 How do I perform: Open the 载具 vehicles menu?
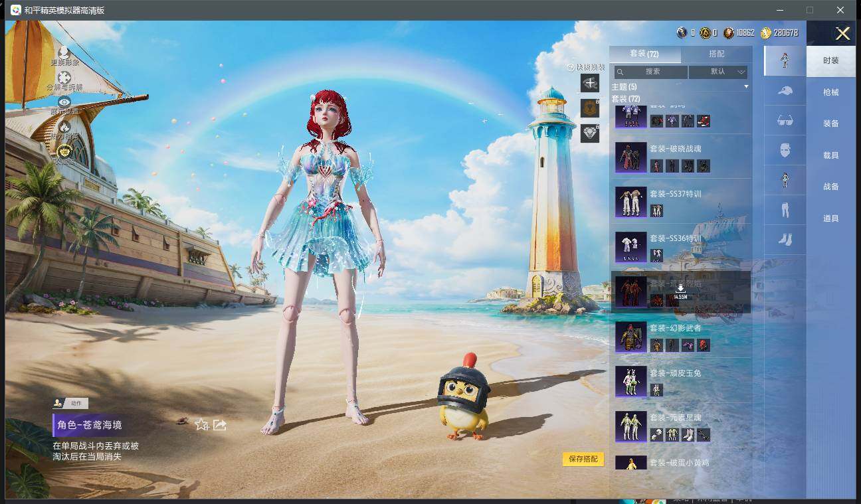point(831,155)
